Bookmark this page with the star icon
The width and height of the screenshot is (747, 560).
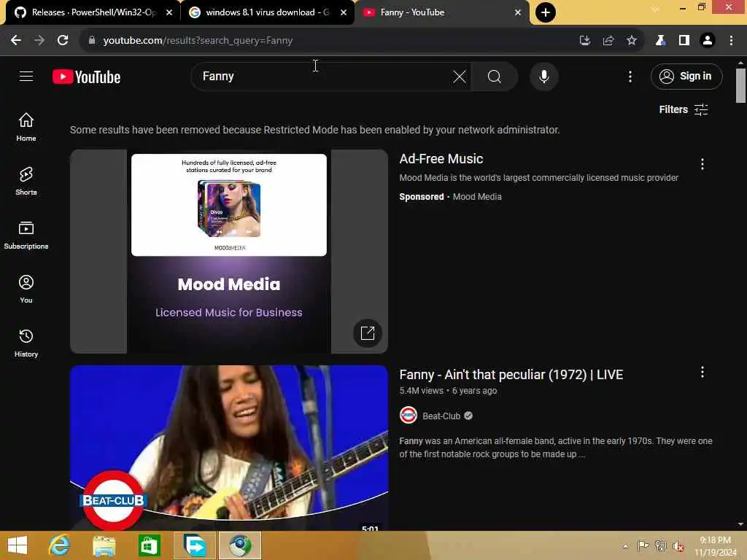tap(632, 41)
